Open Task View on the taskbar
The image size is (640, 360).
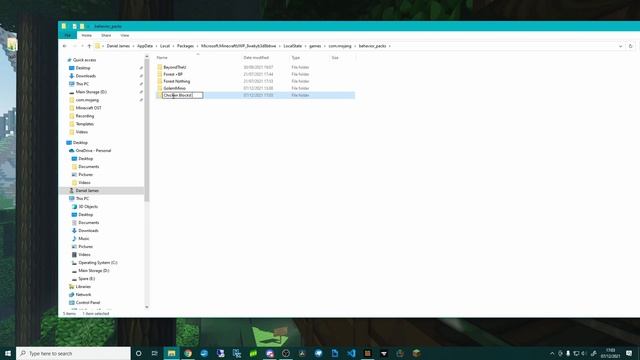[x=155, y=353]
